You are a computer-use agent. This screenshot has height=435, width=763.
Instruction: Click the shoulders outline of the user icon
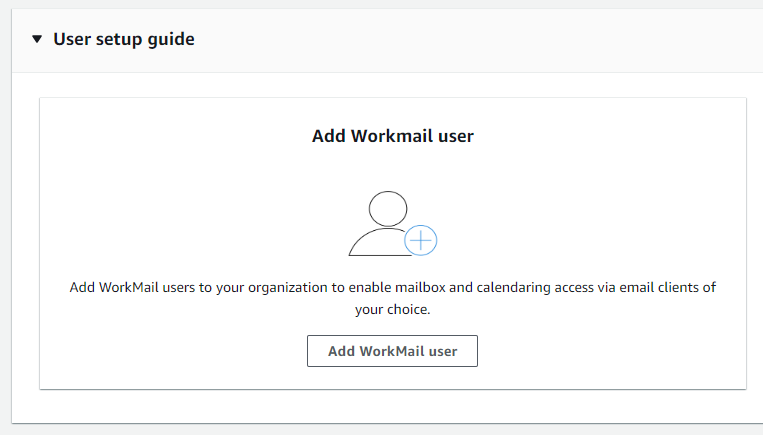point(374,243)
